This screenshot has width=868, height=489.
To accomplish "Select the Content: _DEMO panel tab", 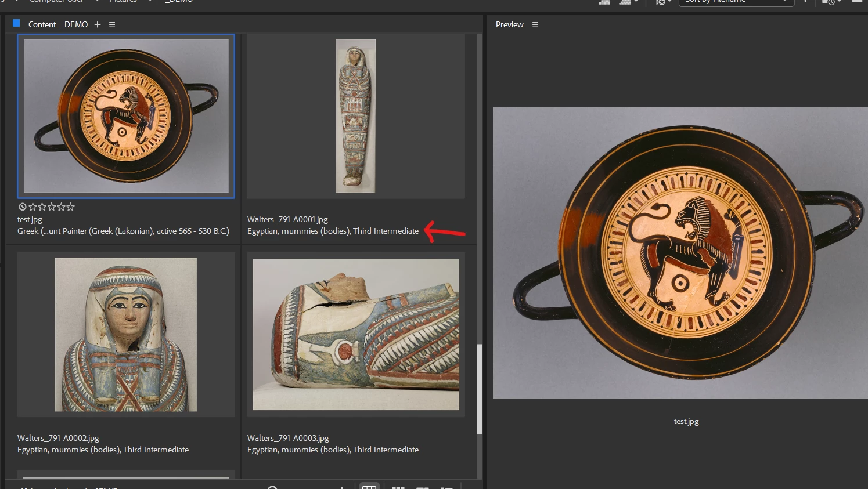I will point(58,24).
